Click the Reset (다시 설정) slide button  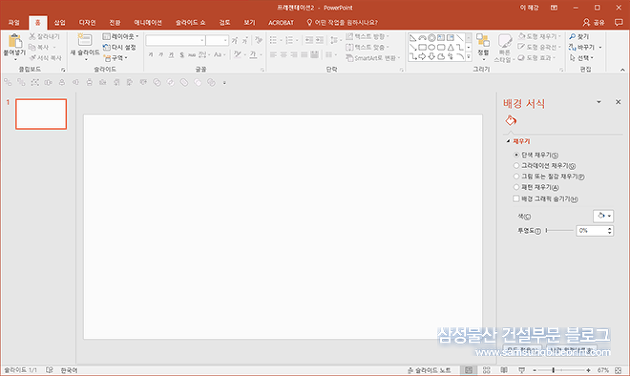click(119, 47)
